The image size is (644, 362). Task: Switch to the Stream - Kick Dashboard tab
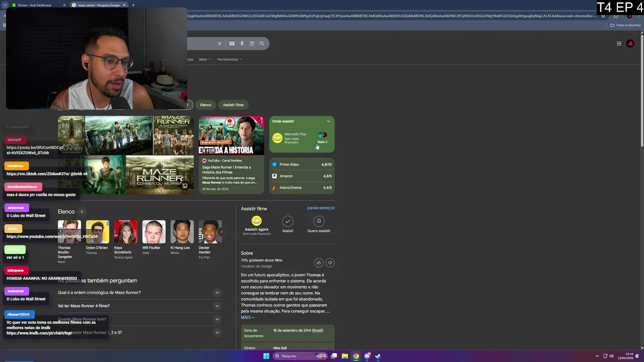[38, 5]
